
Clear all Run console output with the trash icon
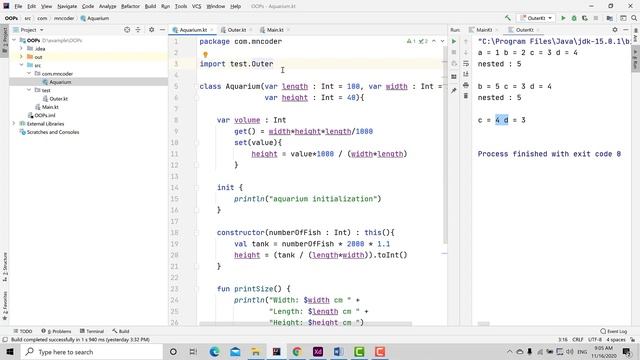coord(466,96)
